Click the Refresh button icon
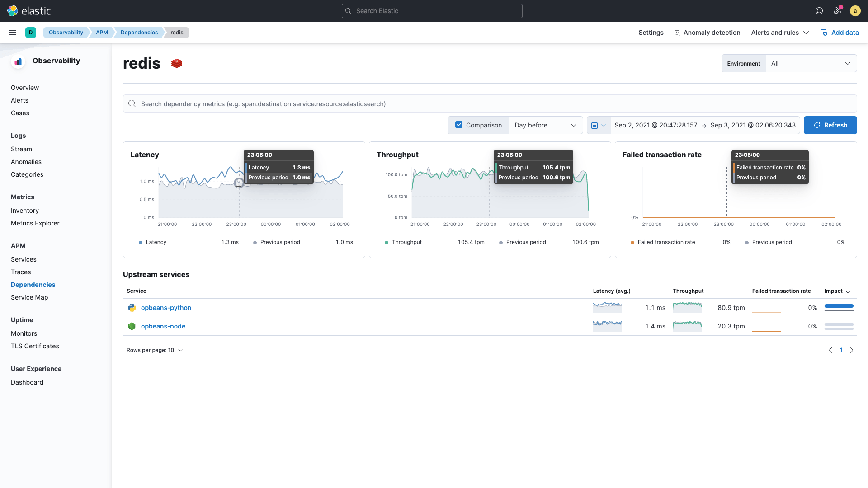Screen dimensions: 868x488 [817, 125]
